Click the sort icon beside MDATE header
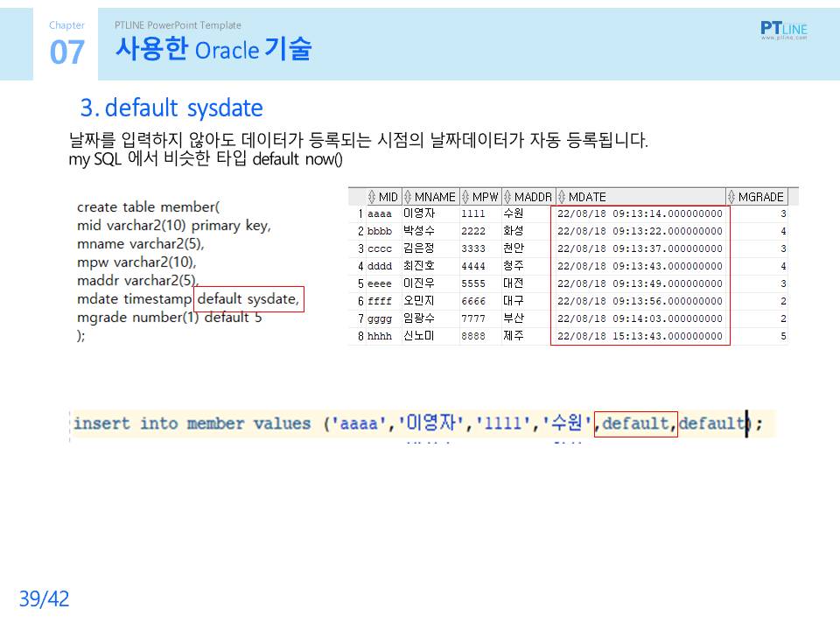 (x=562, y=197)
